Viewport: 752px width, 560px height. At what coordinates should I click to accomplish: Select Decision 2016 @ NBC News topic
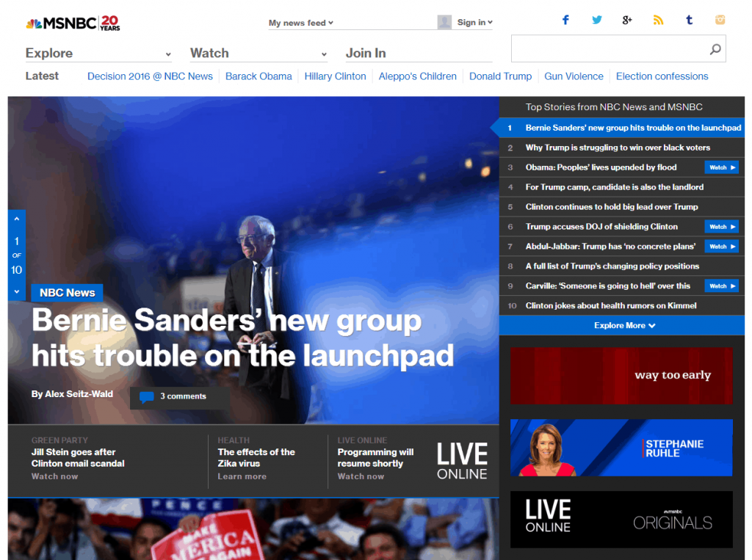(x=150, y=76)
